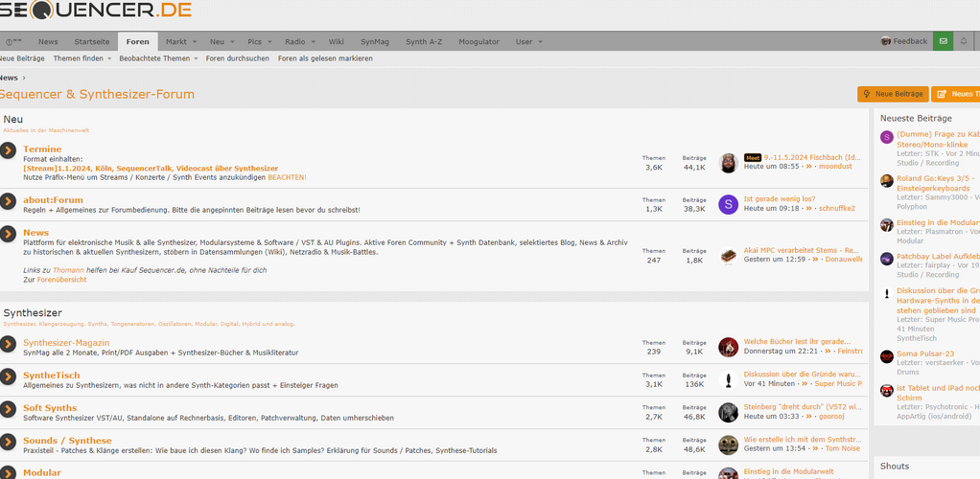980x479 pixels.
Task: Open the notifications bell icon
Action: [963, 41]
